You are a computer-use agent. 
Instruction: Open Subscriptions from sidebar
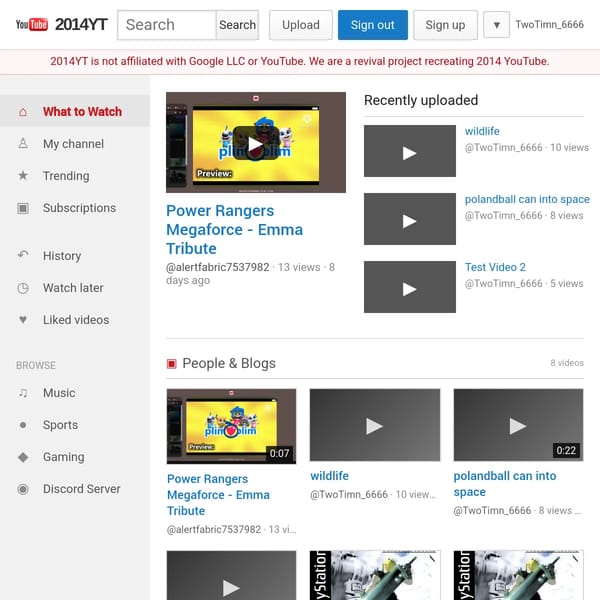click(x=75, y=208)
